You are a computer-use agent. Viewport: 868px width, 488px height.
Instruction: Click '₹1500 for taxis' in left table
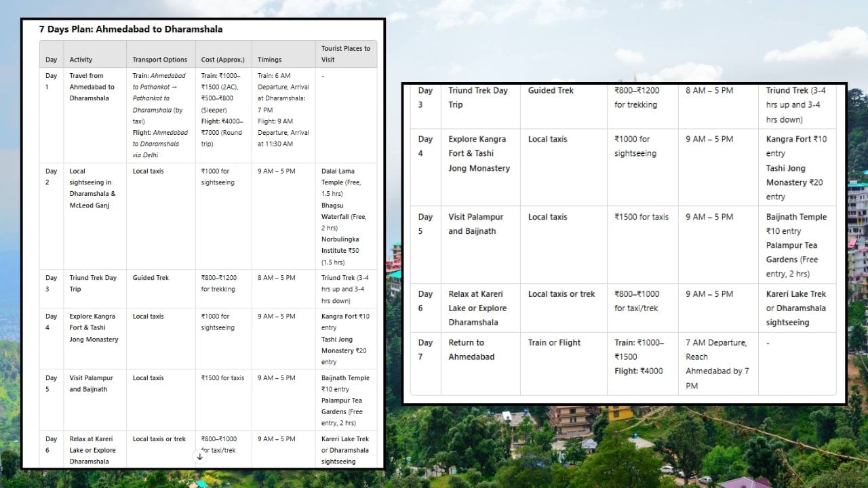tap(222, 378)
